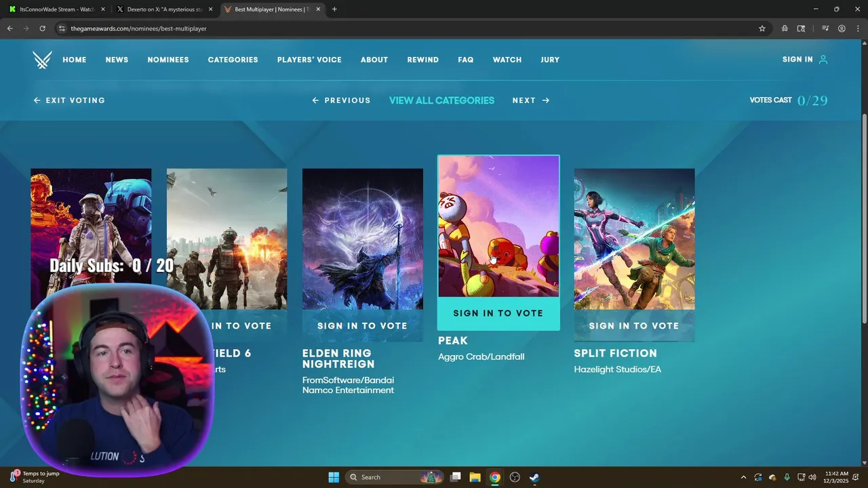
Task: Click the ELDEN RING NIGHTREIGN title
Action: [x=338, y=359]
